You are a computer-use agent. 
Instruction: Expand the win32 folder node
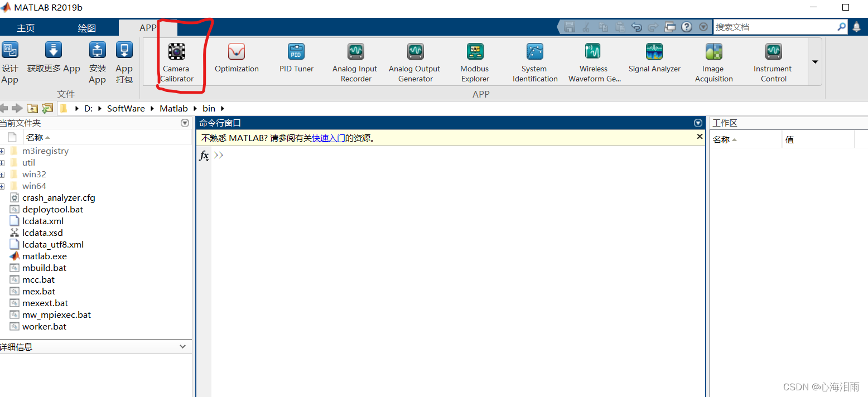tap(2, 175)
